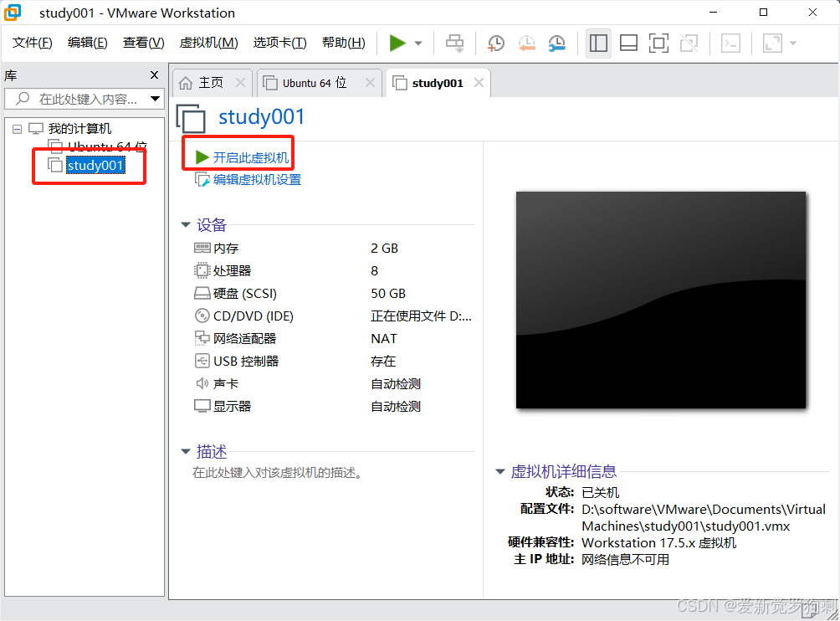Viewport: 840px width, 621px height.
Task: Close the Ubuntu 64 位 tab
Action: 370,83
